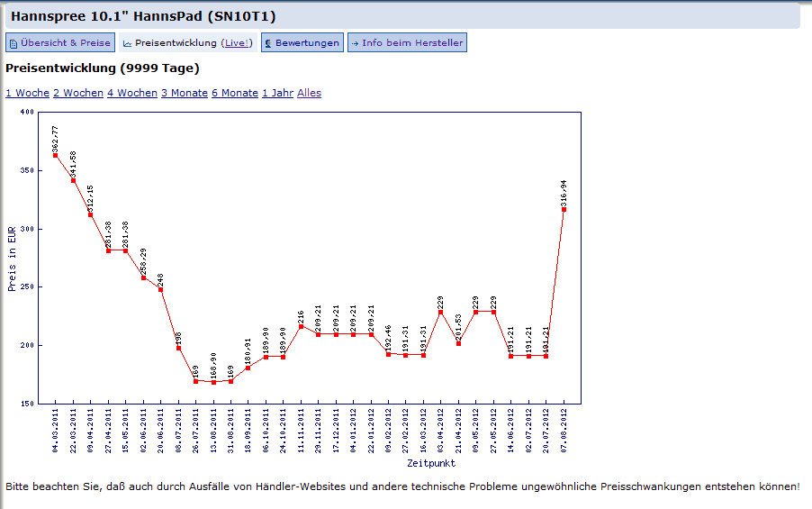The height and width of the screenshot is (509, 812).
Task: Click the 312,15 data point on chart
Action: click(x=91, y=214)
